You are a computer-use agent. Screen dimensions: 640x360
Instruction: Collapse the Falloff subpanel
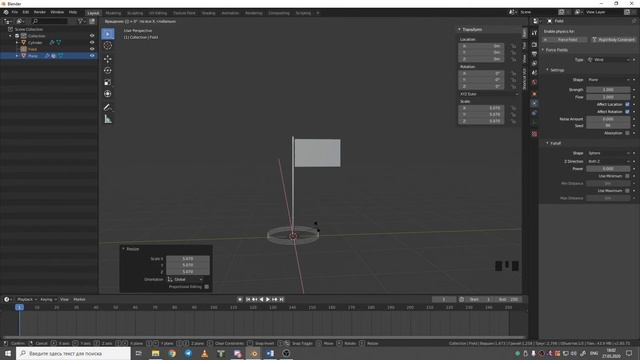(548, 143)
